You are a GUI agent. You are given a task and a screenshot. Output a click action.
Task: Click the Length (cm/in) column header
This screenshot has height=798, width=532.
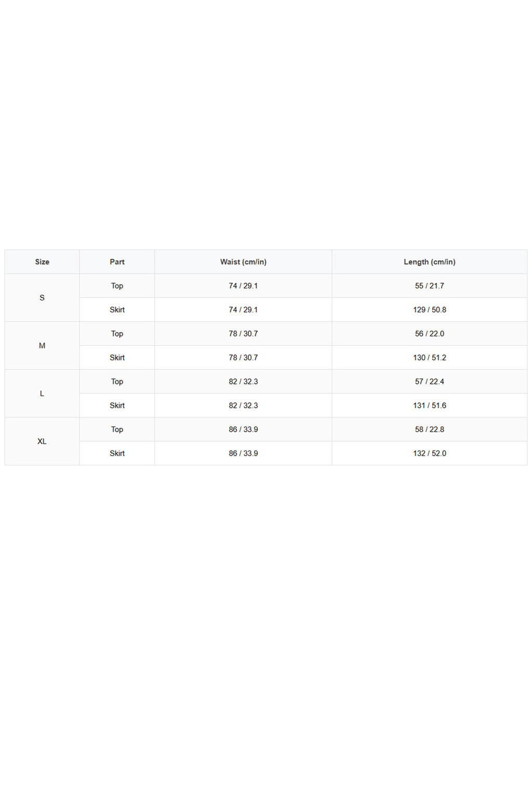coord(430,262)
